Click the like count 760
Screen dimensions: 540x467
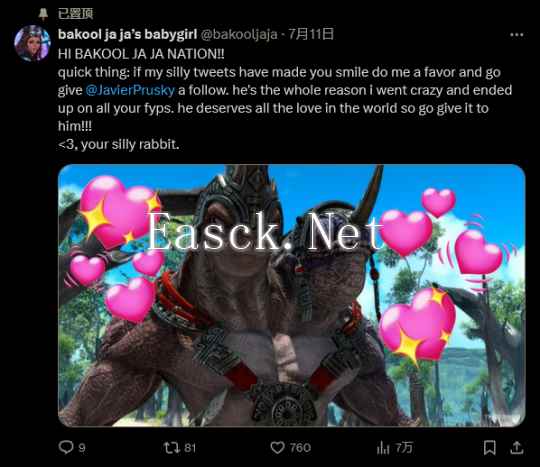click(x=300, y=448)
